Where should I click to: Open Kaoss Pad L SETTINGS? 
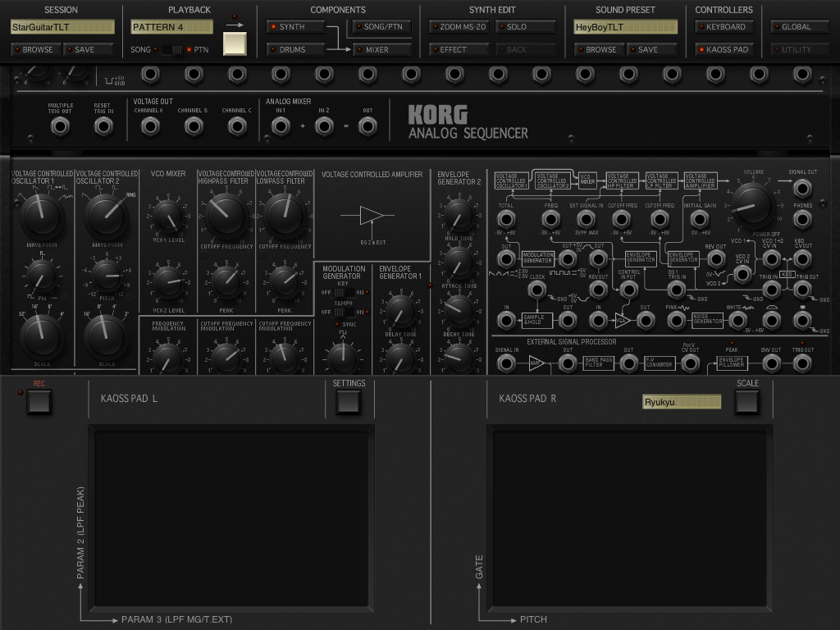point(348,402)
